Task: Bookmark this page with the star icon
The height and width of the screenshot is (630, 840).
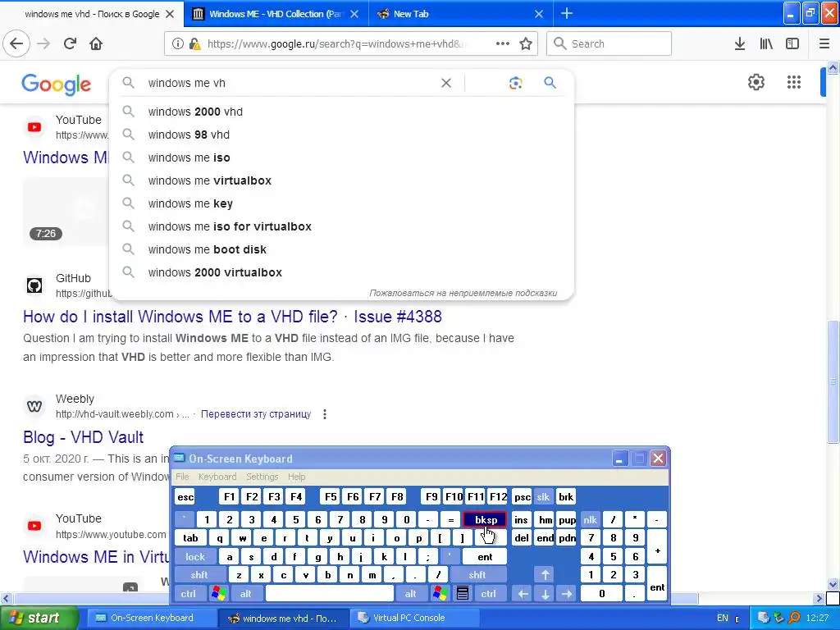Action: pyautogui.click(x=526, y=43)
